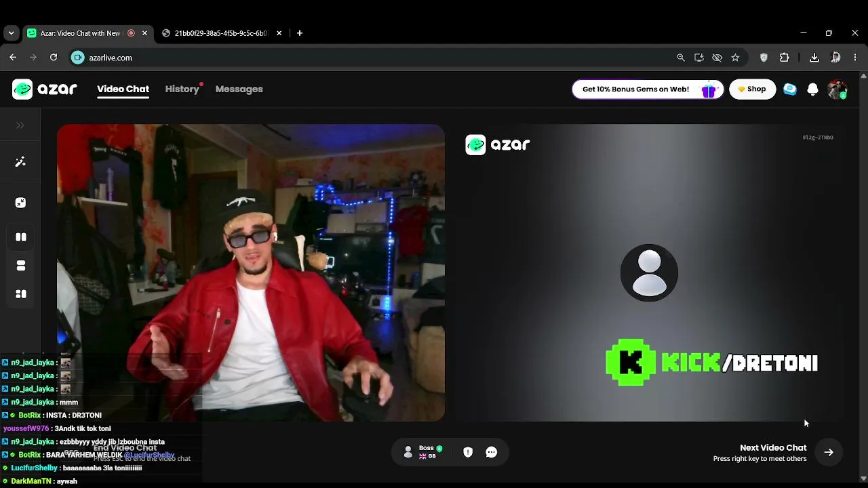Viewport: 868px width, 488px height.
Task: Click the partner avatar placeholder
Action: point(649,272)
